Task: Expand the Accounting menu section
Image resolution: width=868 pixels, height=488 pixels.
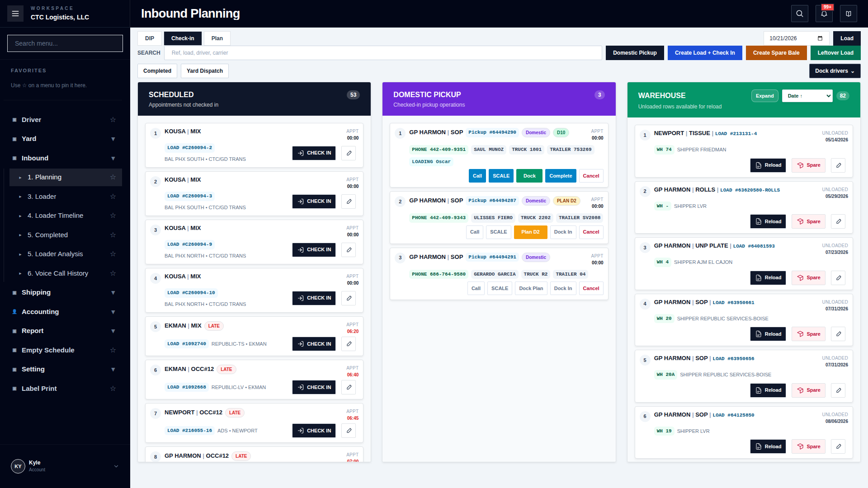Action: [113, 312]
